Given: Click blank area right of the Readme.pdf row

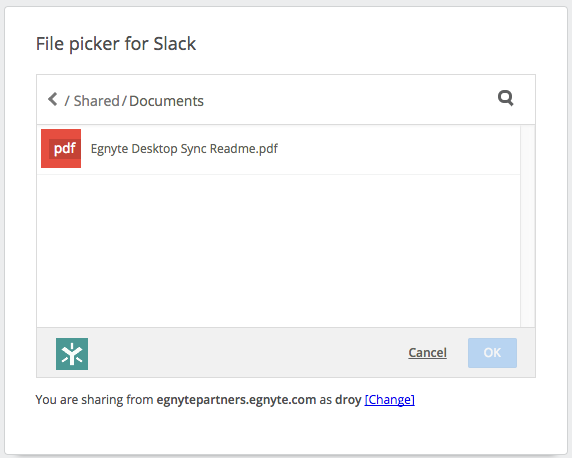Looking at the screenshot, I should pos(398,149).
